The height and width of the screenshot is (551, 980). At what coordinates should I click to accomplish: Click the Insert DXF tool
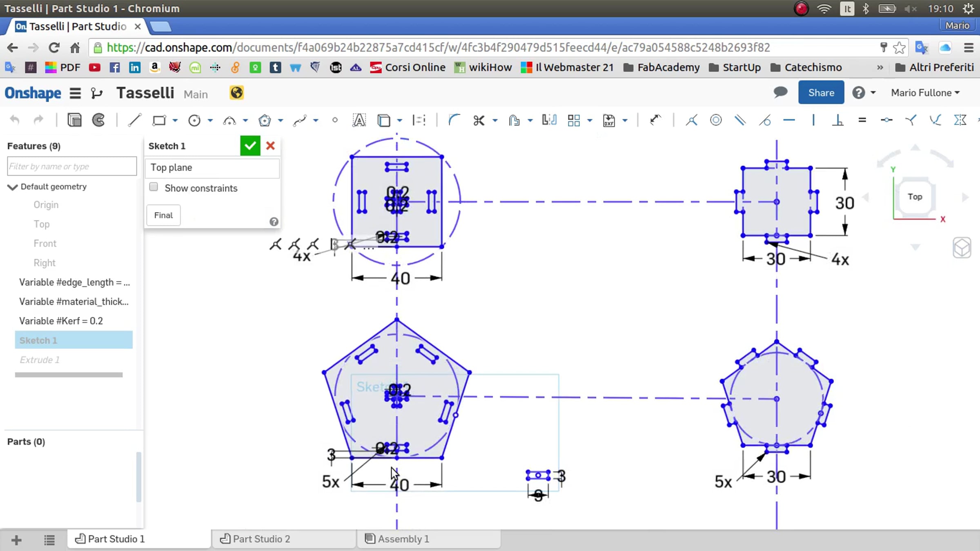(x=609, y=120)
